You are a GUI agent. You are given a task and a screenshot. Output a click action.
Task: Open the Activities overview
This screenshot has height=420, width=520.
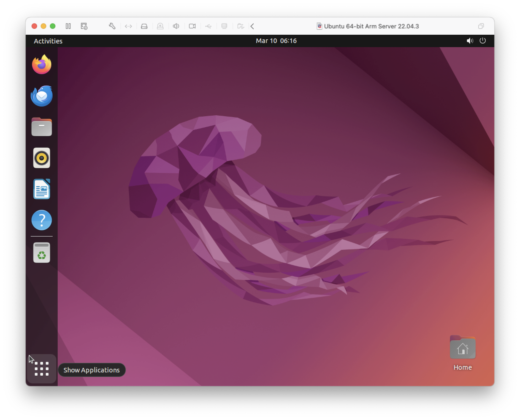coord(48,41)
